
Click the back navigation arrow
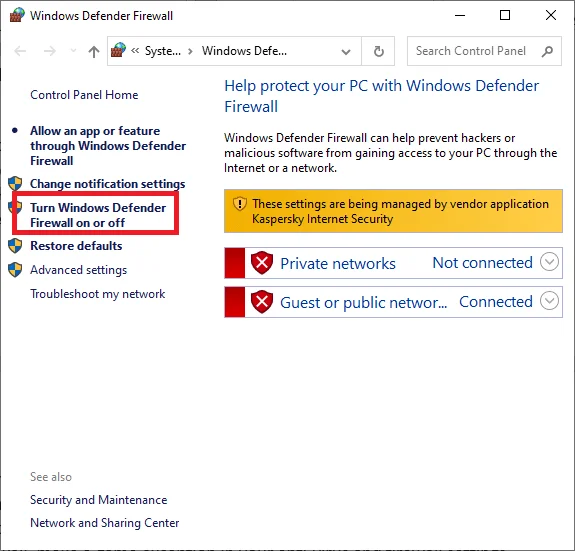tap(20, 51)
